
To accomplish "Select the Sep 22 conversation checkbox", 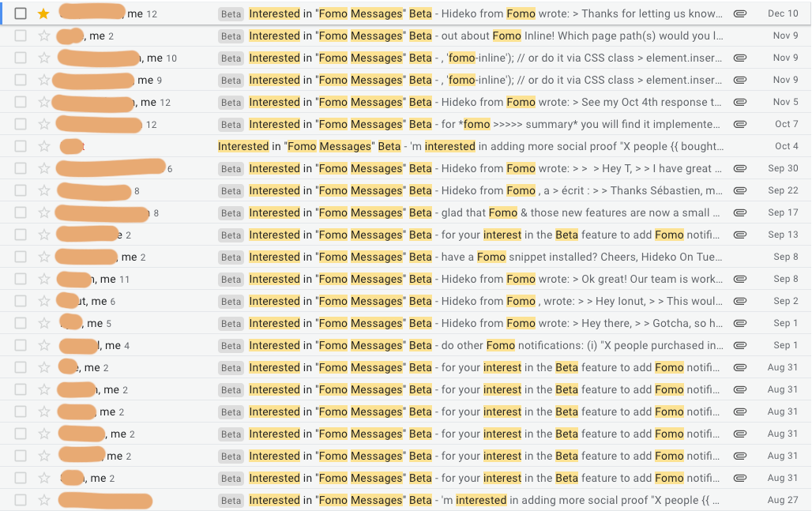I will pos(21,190).
